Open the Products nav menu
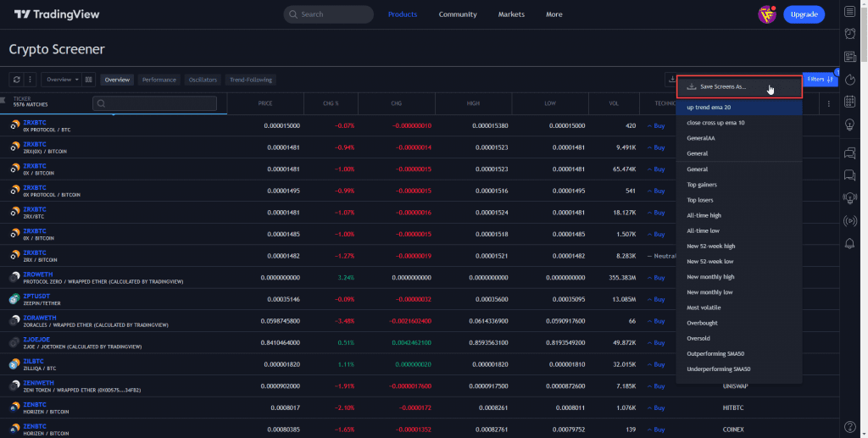 click(403, 14)
